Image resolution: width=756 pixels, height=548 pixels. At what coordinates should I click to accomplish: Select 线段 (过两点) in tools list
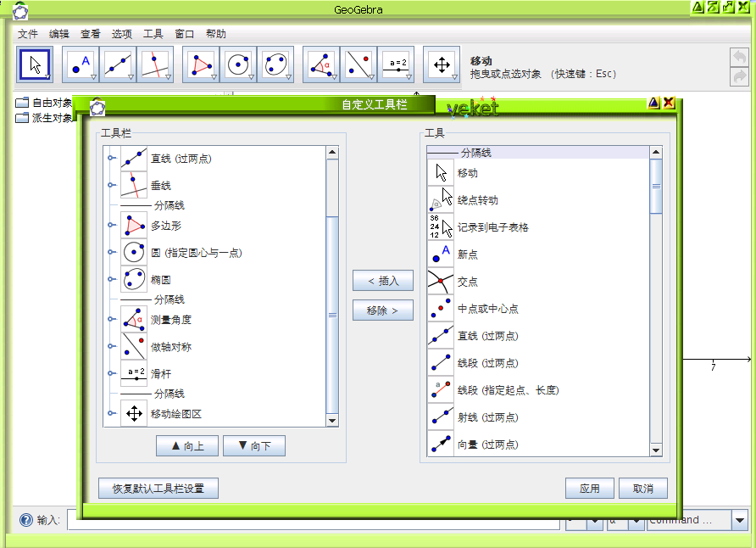pyautogui.click(x=538, y=363)
